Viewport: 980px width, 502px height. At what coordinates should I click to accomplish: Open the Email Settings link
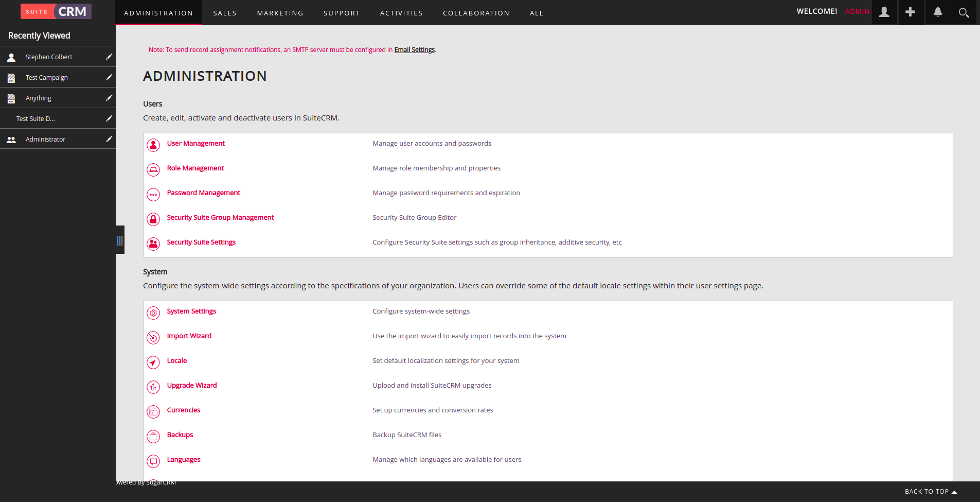tap(415, 50)
